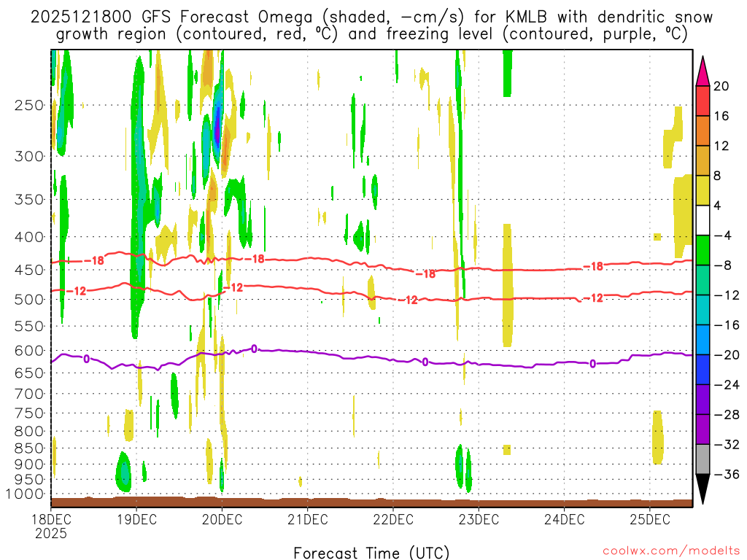Select the 20DEC time axis label
Image resolution: width=747 pixels, height=560 pixels.
(x=222, y=519)
